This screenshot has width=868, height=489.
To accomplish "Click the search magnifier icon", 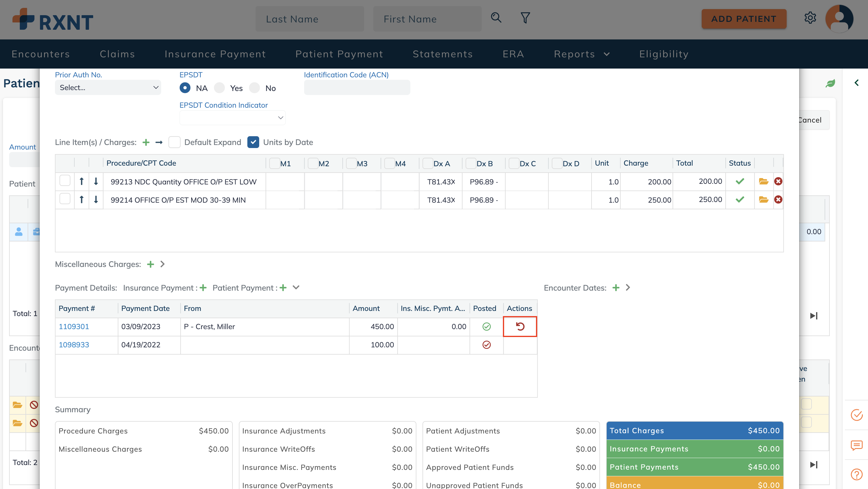I will (496, 18).
